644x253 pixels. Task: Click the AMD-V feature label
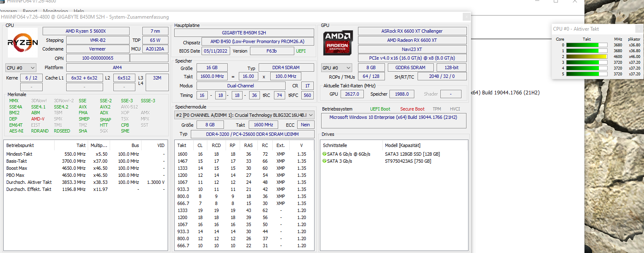click(x=38, y=119)
